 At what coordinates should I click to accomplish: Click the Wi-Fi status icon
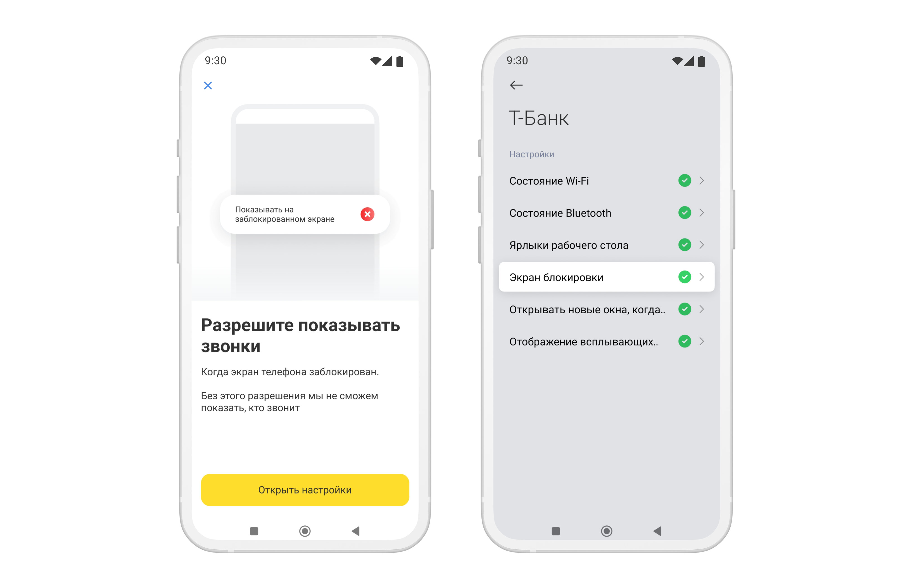[685, 180]
